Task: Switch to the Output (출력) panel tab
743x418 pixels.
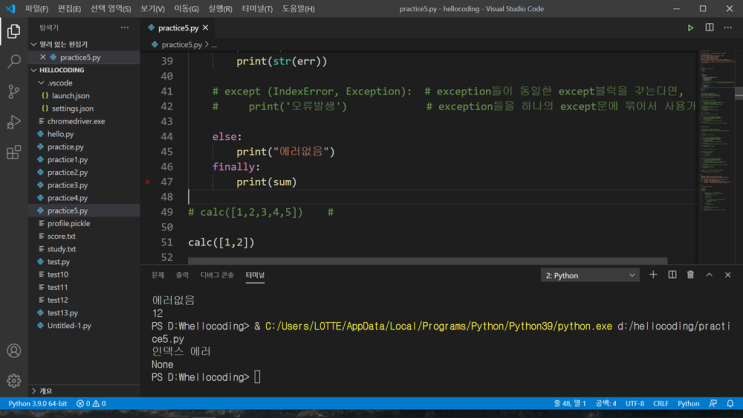Action: [182, 275]
